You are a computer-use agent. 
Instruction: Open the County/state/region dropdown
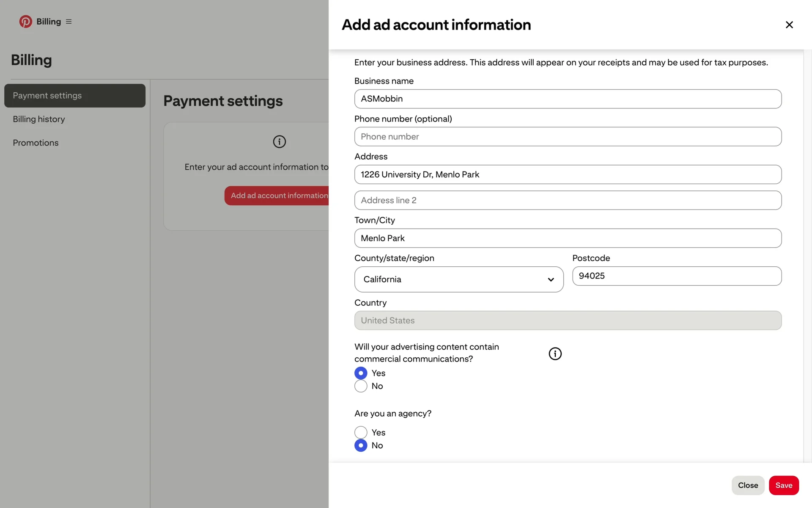pyautogui.click(x=458, y=279)
